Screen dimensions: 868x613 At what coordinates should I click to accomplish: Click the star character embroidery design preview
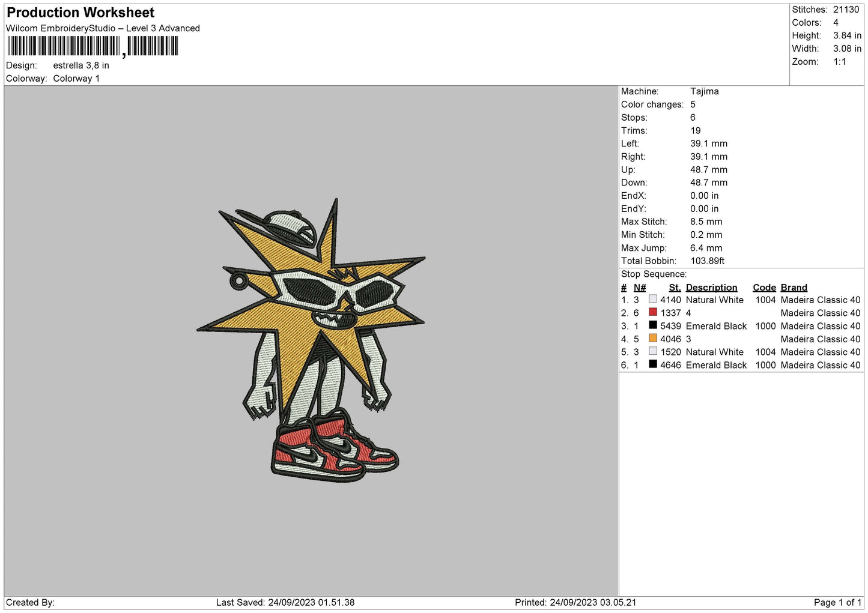click(x=312, y=340)
